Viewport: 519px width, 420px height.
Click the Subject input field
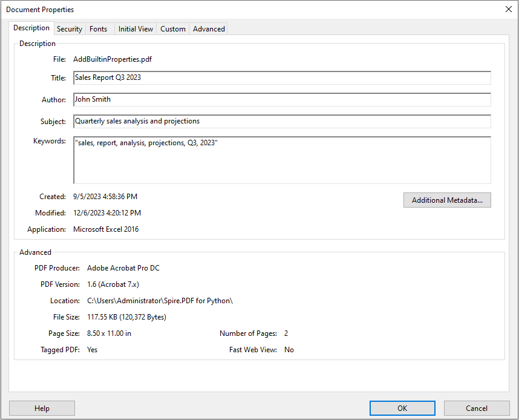click(x=242, y=121)
